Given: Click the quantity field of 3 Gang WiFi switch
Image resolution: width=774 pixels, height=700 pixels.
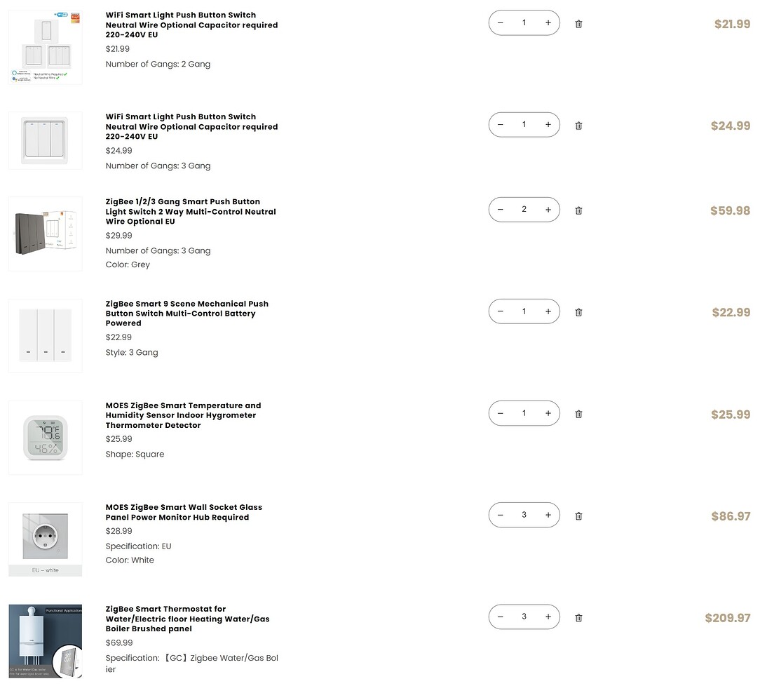Looking at the screenshot, I should point(524,125).
